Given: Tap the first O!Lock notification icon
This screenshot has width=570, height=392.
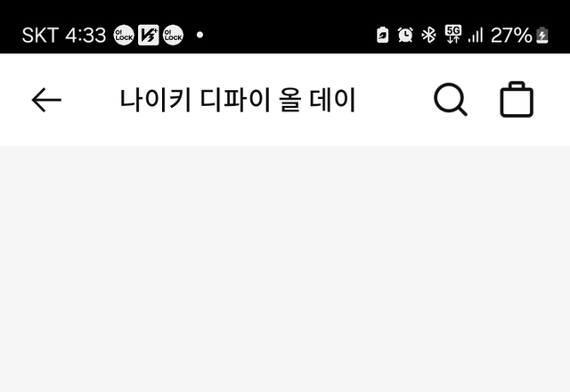Looking at the screenshot, I should point(124,36).
